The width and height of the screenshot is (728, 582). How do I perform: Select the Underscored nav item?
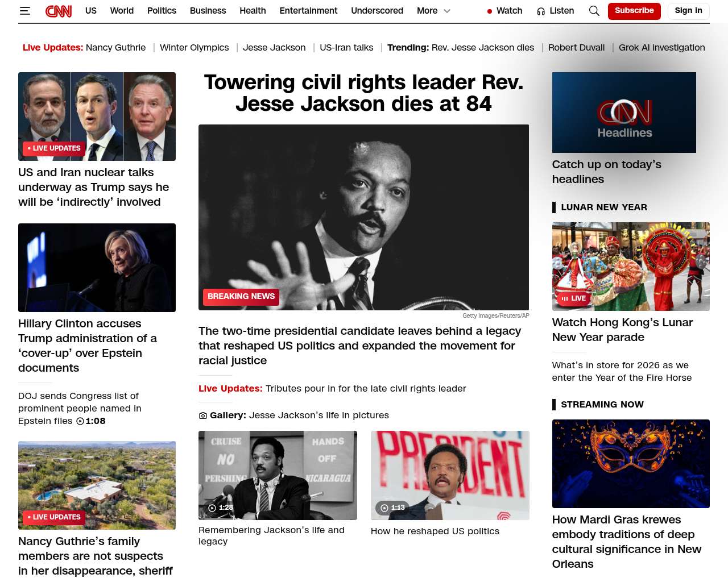[x=377, y=11]
